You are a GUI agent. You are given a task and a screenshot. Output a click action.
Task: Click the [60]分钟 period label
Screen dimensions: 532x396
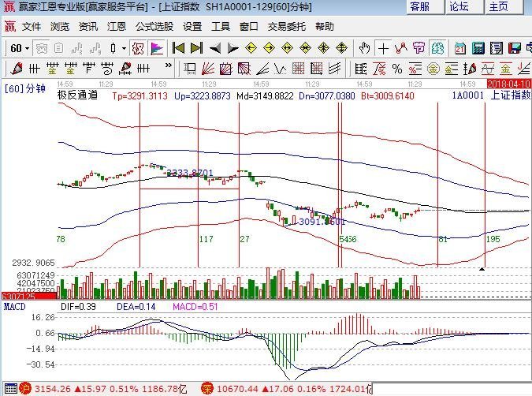pyautogui.click(x=25, y=88)
